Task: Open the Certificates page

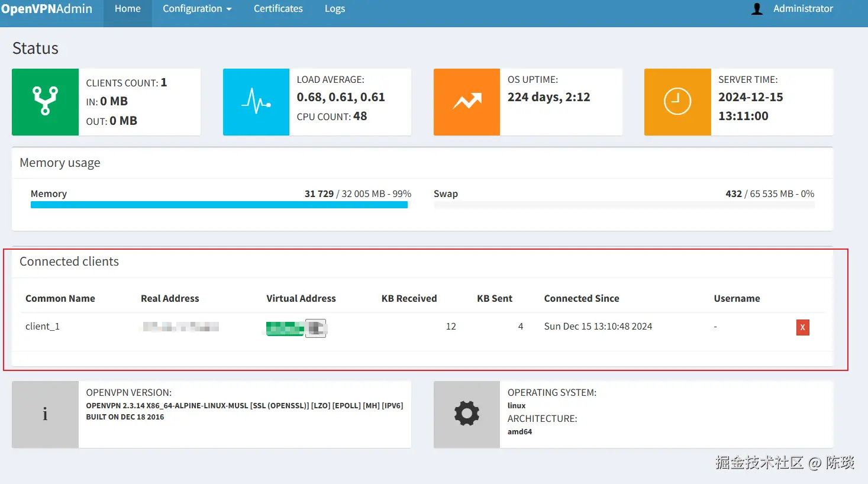Action: [x=278, y=9]
